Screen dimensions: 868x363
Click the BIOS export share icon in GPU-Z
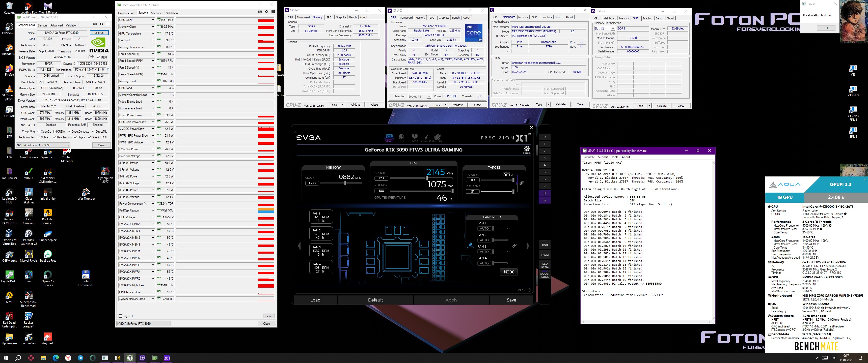coord(91,57)
